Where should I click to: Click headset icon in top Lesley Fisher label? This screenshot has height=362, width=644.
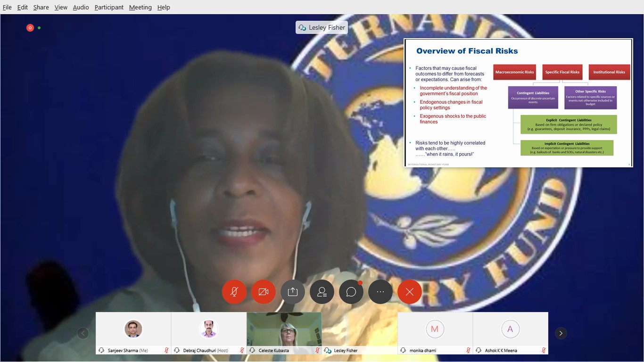[x=303, y=27]
